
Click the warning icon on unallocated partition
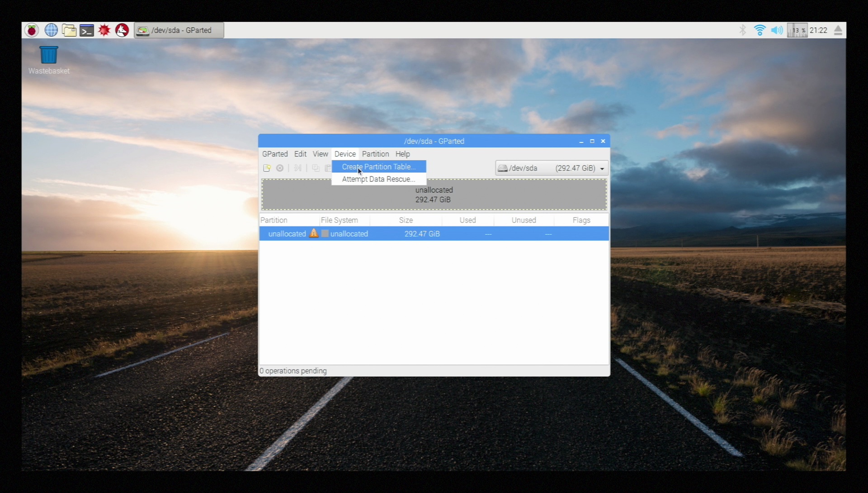(313, 234)
